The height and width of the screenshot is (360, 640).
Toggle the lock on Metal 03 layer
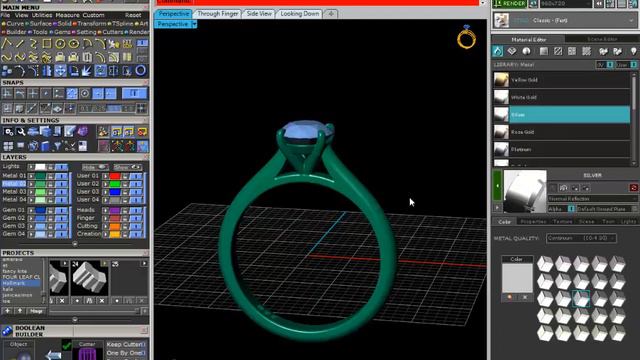point(51,192)
